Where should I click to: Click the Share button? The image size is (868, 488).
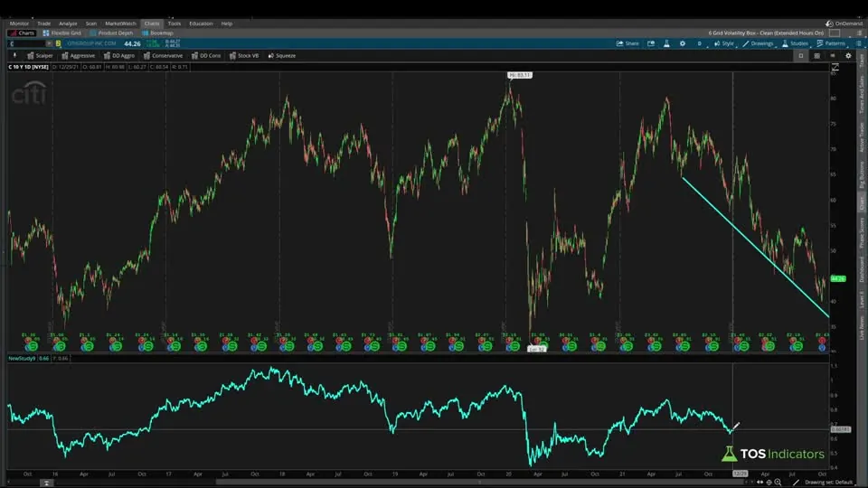(627, 43)
